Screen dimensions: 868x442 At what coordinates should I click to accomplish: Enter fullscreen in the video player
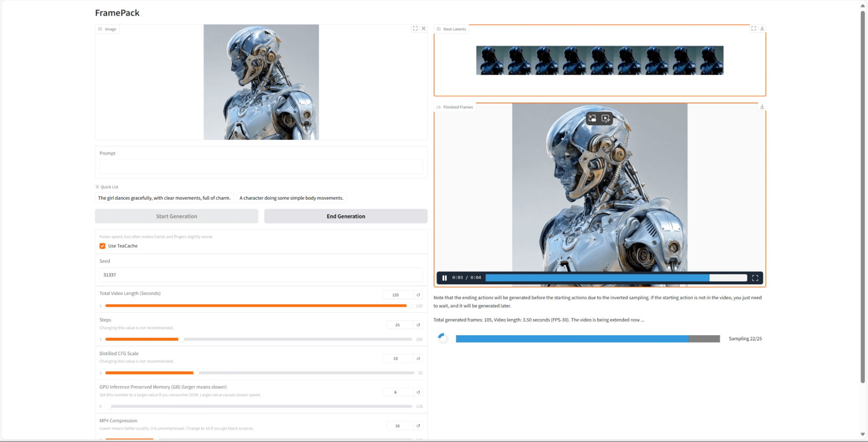755,278
